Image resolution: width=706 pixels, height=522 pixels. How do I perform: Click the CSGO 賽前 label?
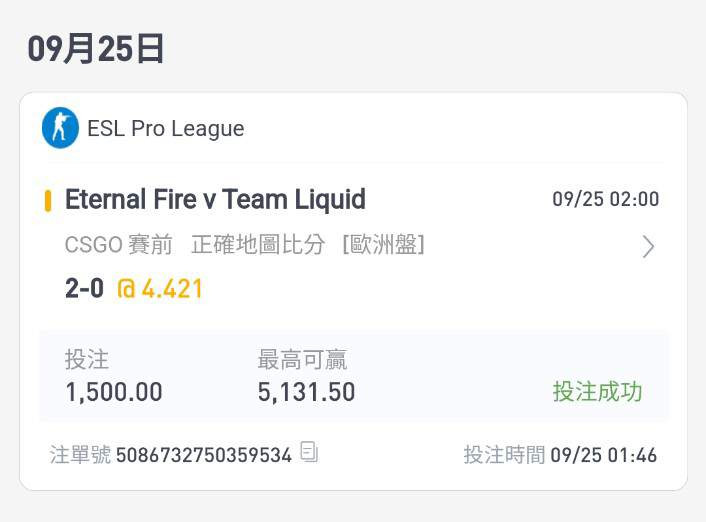[x=118, y=245]
